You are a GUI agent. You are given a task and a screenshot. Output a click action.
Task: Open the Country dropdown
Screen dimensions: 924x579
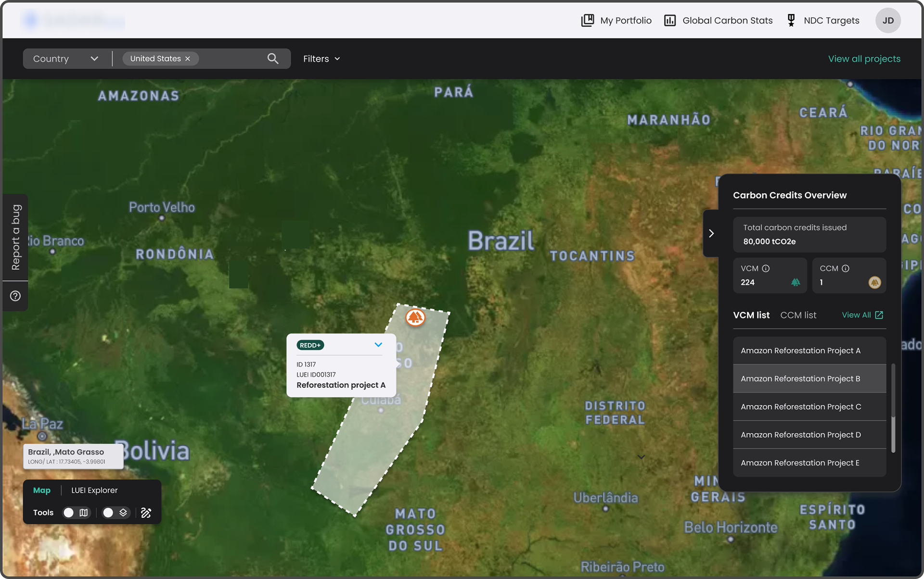point(65,59)
